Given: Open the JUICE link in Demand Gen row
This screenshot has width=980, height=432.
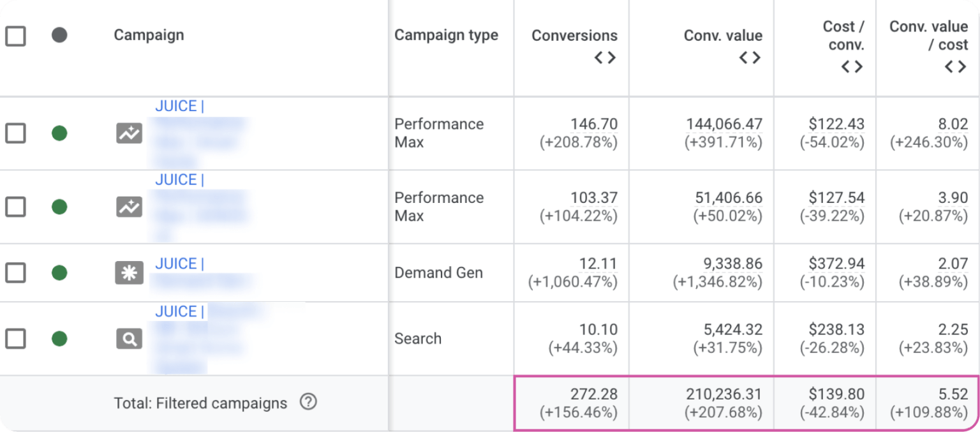Looking at the screenshot, I should (x=179, y=264).
